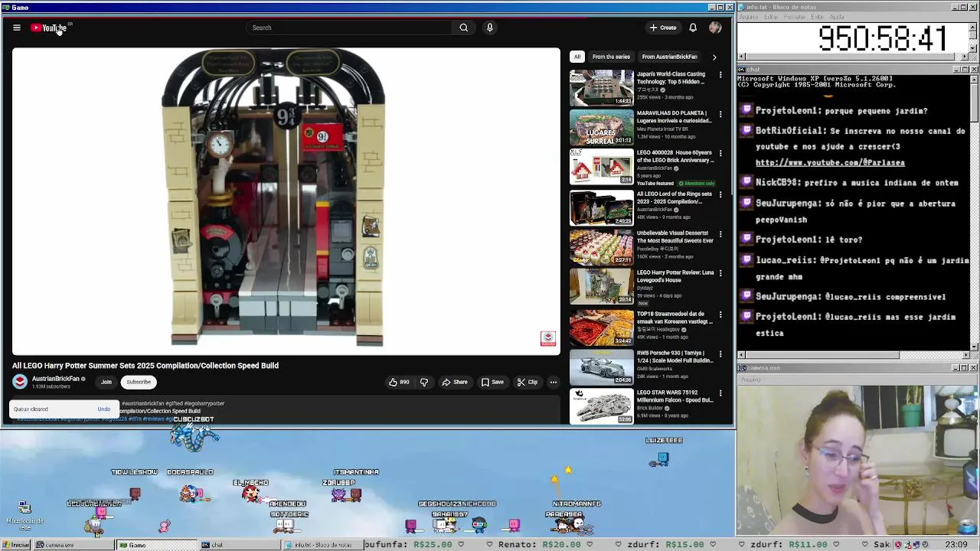
Task: Click the Join membership button
Action: coord(106,382)
